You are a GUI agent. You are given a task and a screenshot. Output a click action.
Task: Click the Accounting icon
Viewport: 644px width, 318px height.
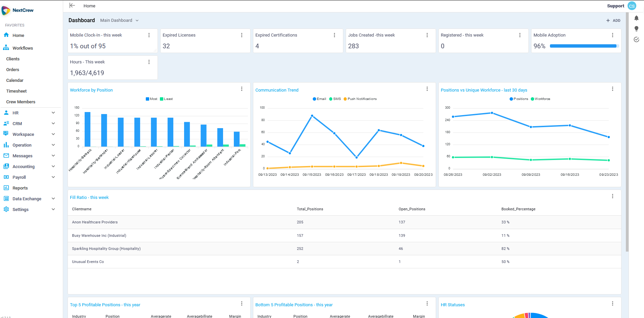6,166
